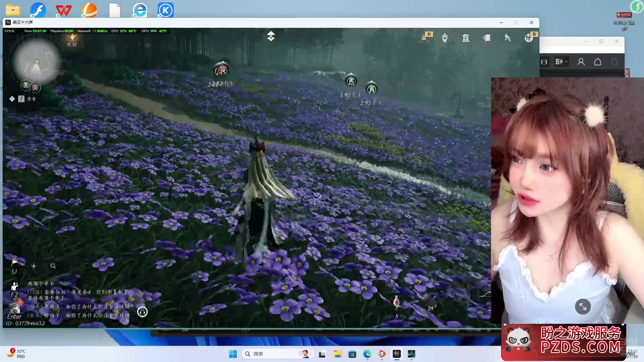Click the plus icon above chat
This screenshot has height=362, width=644.
(x=34, y=266)
